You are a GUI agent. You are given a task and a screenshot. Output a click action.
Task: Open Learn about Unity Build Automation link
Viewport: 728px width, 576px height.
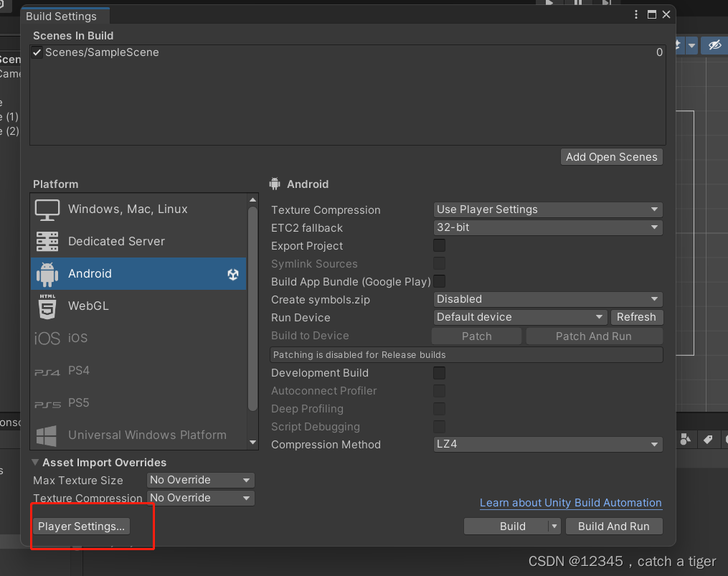[x=571, y=503]
